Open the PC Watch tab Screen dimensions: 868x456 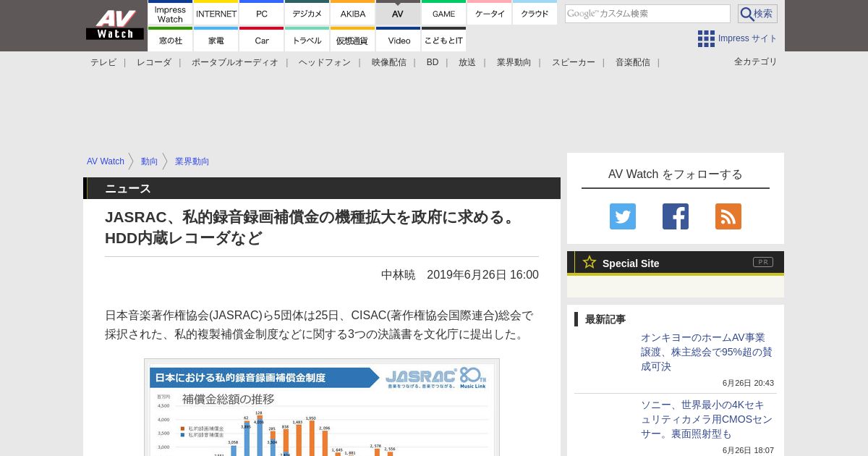click(262, 13)
